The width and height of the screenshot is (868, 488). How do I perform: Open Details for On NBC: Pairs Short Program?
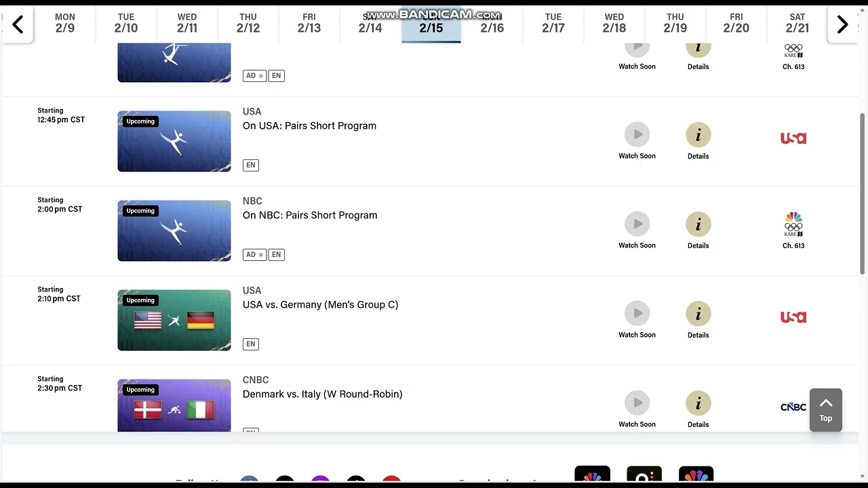[698, 224]
